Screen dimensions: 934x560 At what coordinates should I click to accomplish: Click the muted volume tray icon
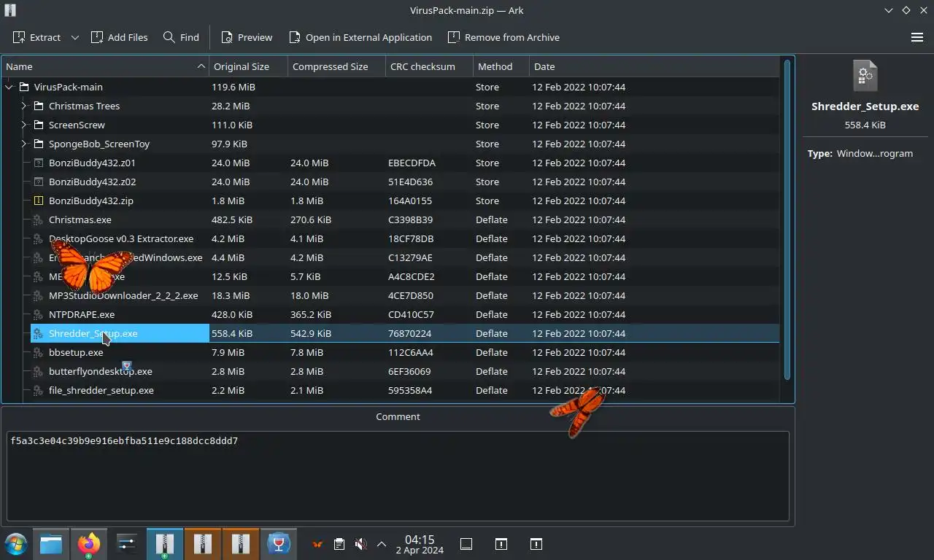[x=360, y=544]
